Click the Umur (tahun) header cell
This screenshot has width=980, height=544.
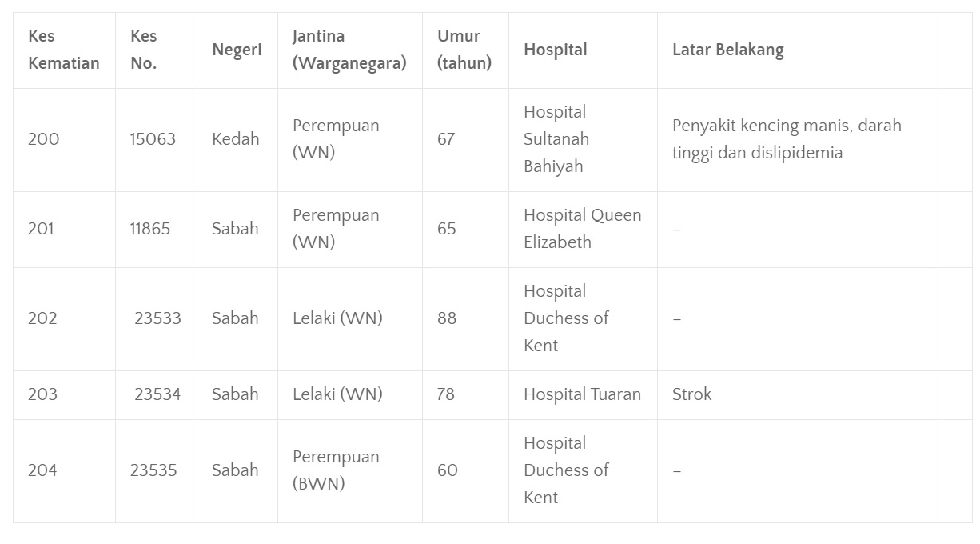tap(465, 50)
